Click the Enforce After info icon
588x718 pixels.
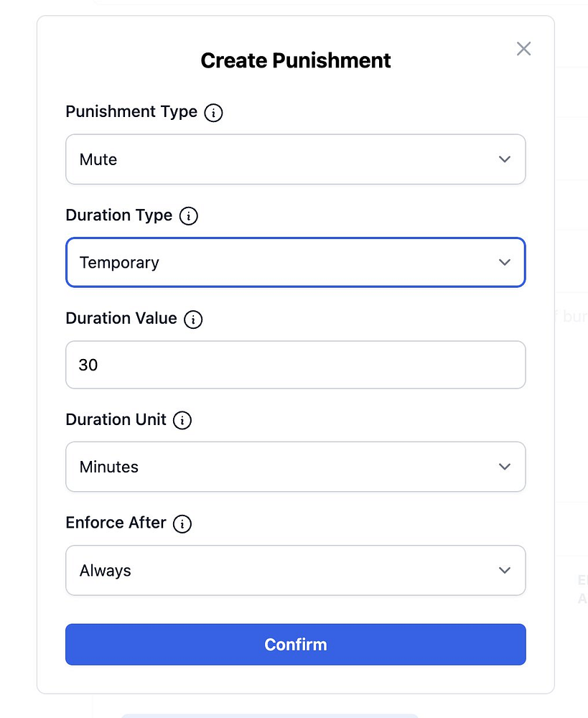pos(182,524)
